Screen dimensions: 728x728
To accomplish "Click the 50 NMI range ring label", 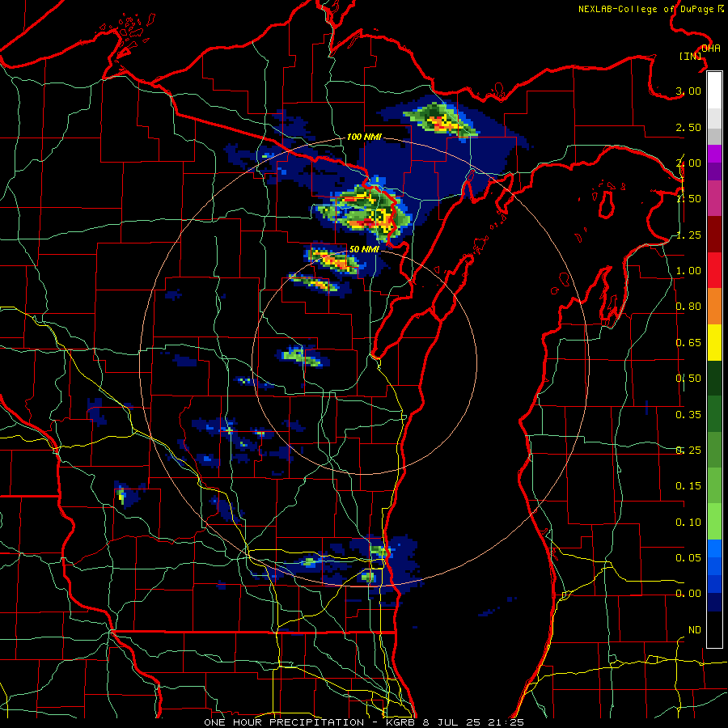I will [x=364, y=249].
